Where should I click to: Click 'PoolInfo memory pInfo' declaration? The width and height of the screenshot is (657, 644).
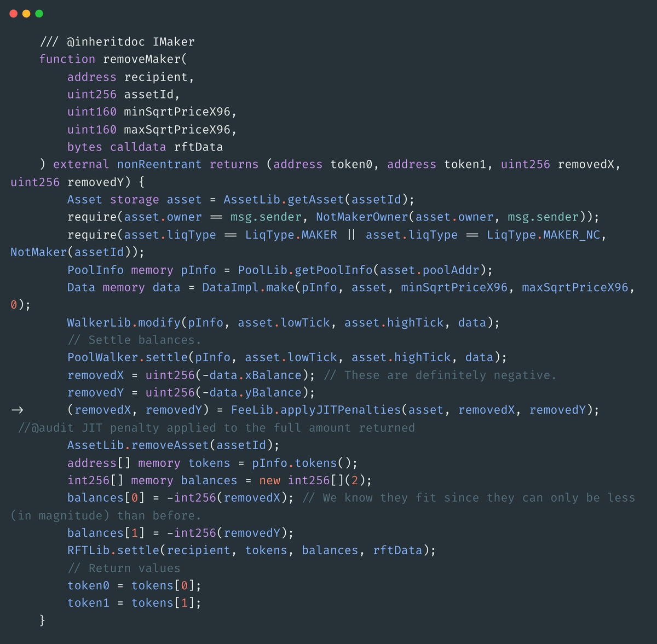point(141,270)
